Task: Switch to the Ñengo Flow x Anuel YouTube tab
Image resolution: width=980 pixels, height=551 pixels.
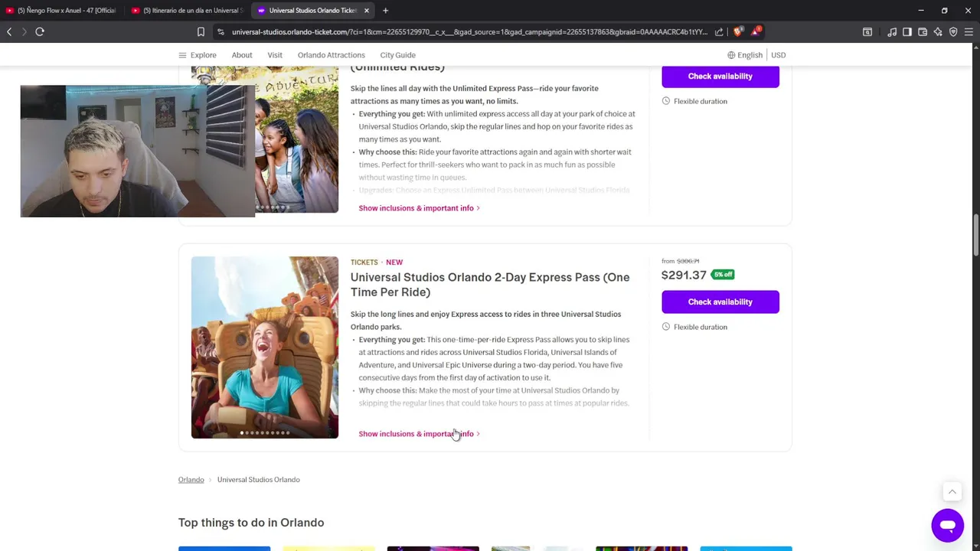Action: click(x=60, y=11)
